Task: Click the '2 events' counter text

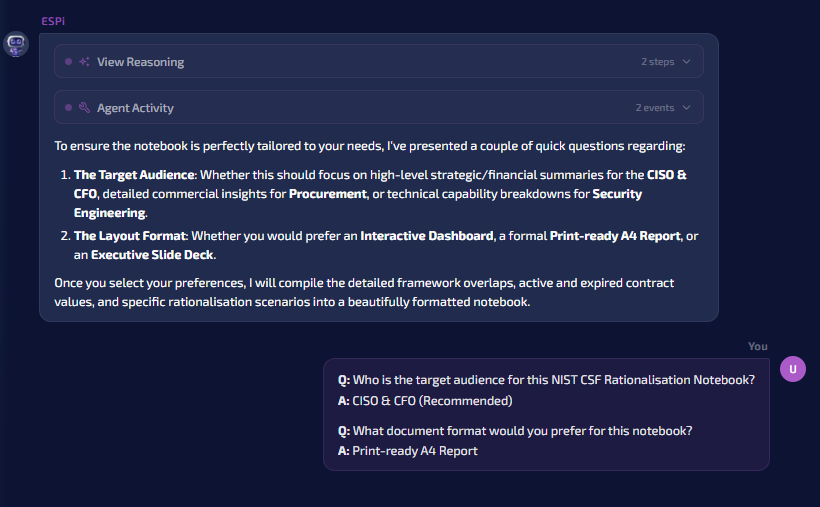Action: [x=655, y=108]
